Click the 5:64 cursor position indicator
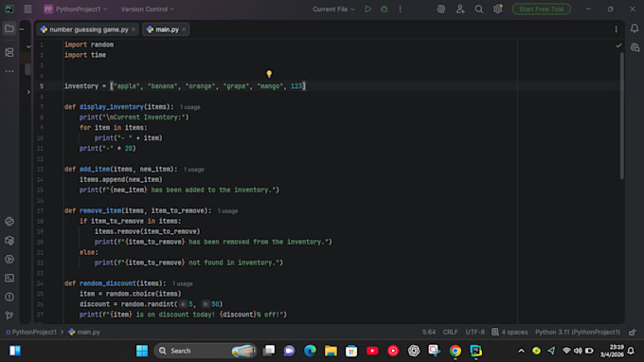 [429, 332]
